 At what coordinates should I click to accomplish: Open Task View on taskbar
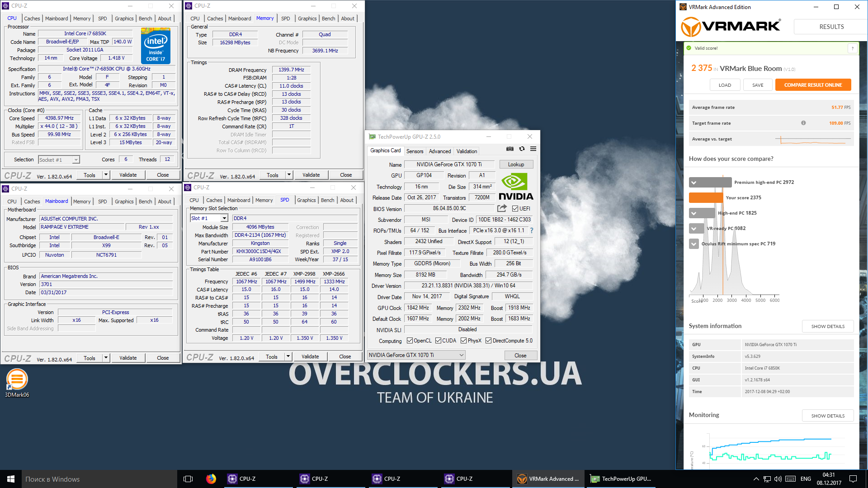[188, 479]
